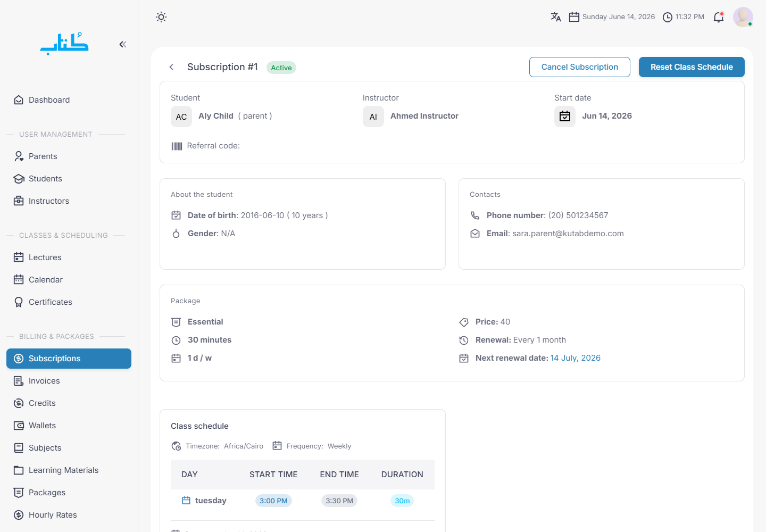The height and width of the screenshot is (532, 766).
Task: Open Packages menu item
Action: click(69, 493)
